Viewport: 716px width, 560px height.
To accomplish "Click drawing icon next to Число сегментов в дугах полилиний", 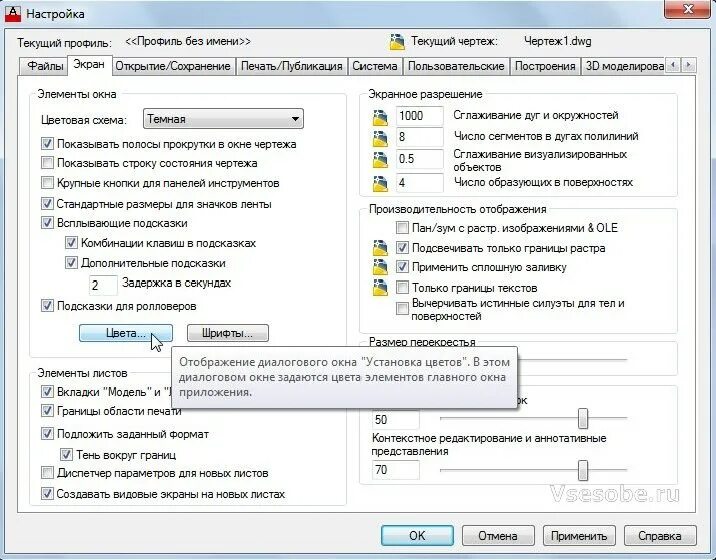I will [380, 138].
